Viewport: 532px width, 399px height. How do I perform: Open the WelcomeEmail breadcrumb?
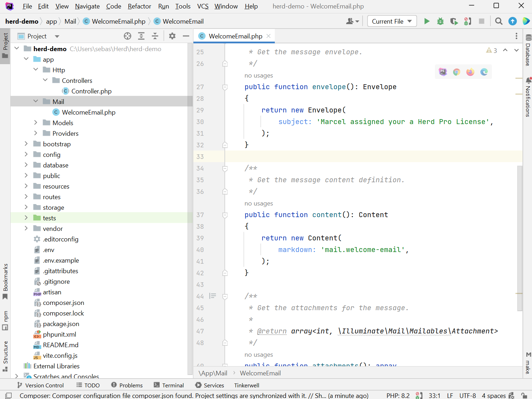click(260, 373)
